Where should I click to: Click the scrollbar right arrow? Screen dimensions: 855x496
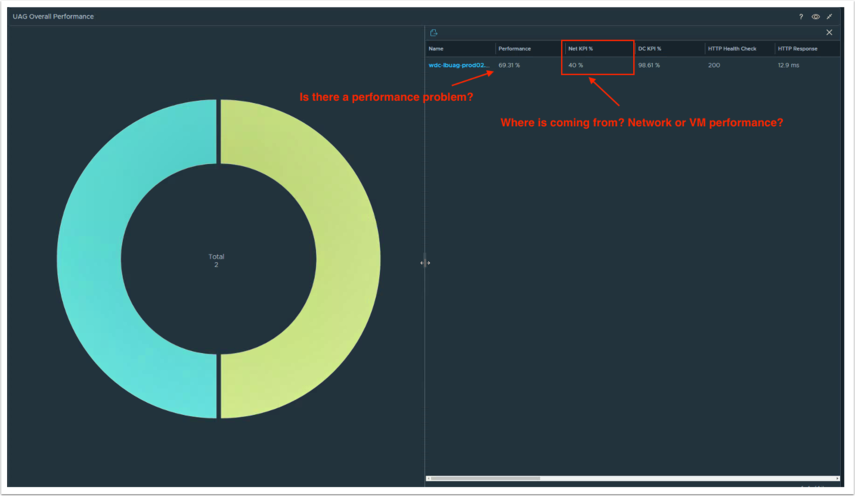(x=837, y=479)
